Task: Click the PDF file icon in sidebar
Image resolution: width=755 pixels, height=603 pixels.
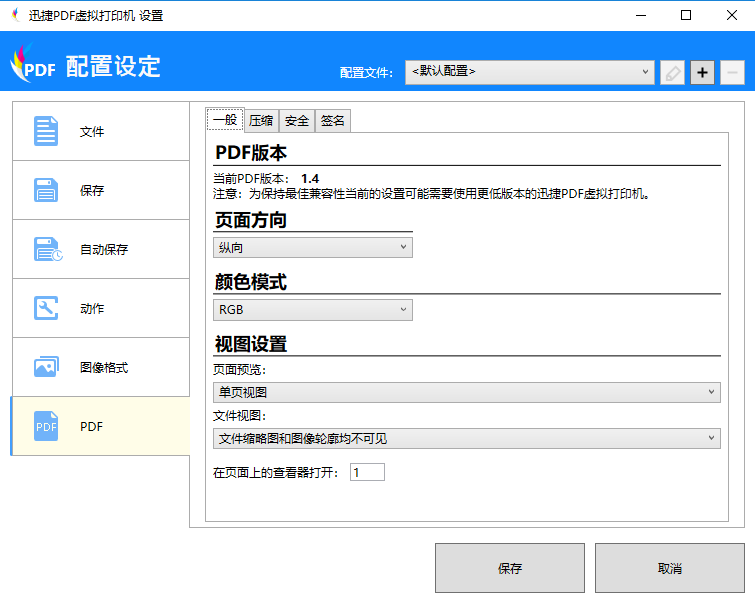Action: click(x=46, y=426)
